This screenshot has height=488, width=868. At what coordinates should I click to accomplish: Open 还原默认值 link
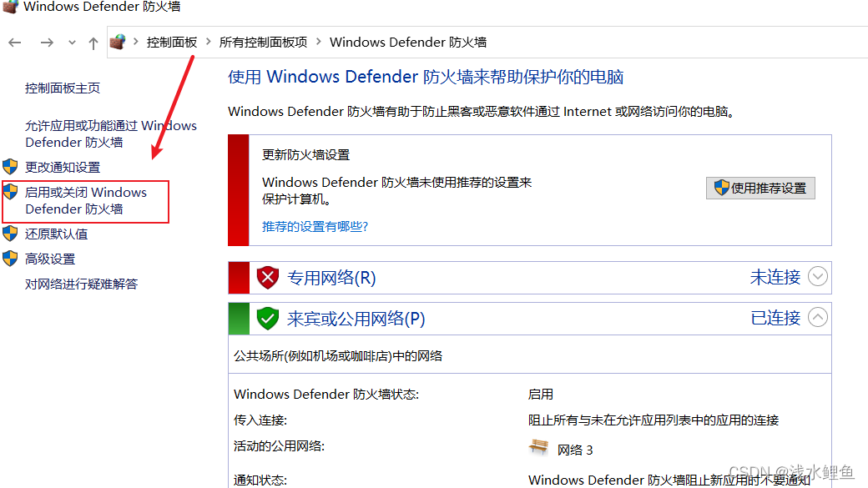[57, 234]
